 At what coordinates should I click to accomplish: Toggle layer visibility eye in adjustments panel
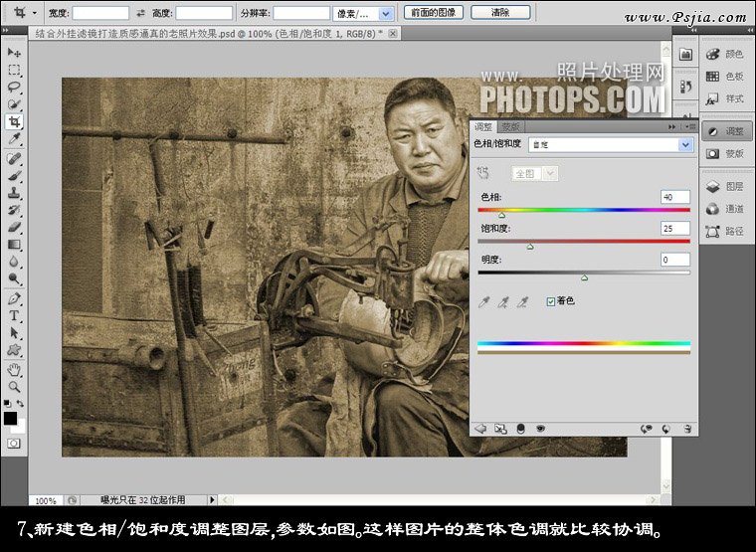coord(541,428)
